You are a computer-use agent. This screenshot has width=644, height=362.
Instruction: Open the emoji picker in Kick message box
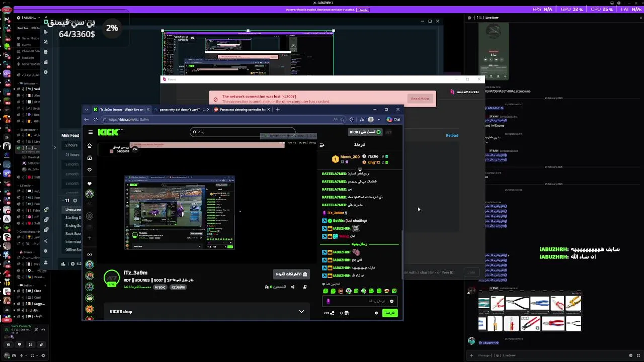coord(391,301)
